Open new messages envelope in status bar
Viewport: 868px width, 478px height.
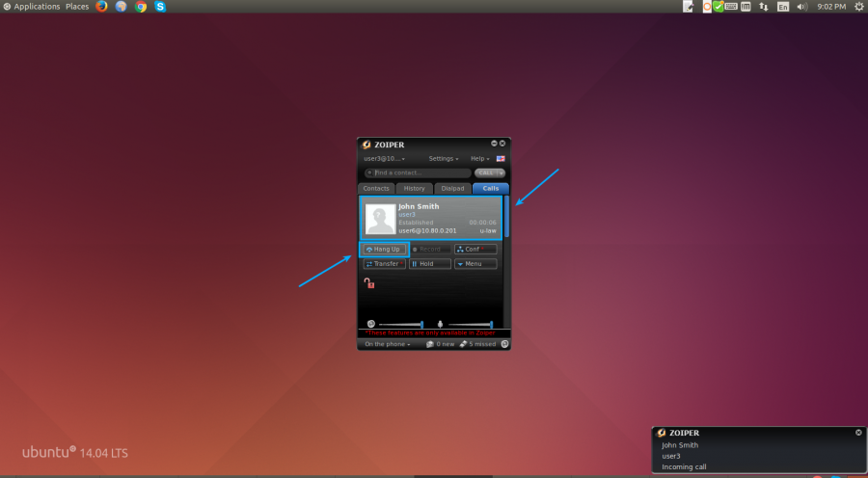pyautogui.click(x=429, y=344)
